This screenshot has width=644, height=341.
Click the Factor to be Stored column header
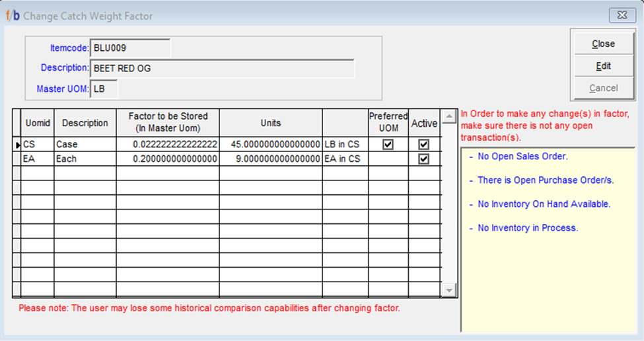[168, 122]
